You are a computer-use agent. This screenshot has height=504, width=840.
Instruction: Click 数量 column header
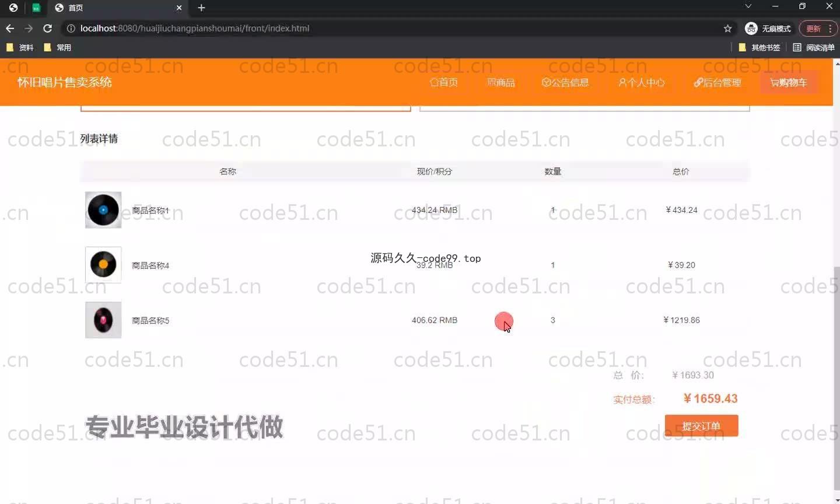[552, 171]
